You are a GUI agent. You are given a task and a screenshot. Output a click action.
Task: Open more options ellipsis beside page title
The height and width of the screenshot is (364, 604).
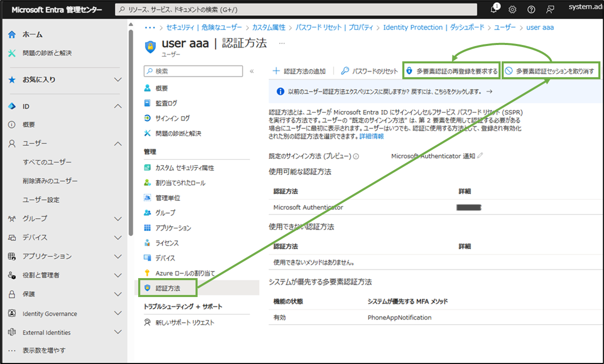(282, 43)
